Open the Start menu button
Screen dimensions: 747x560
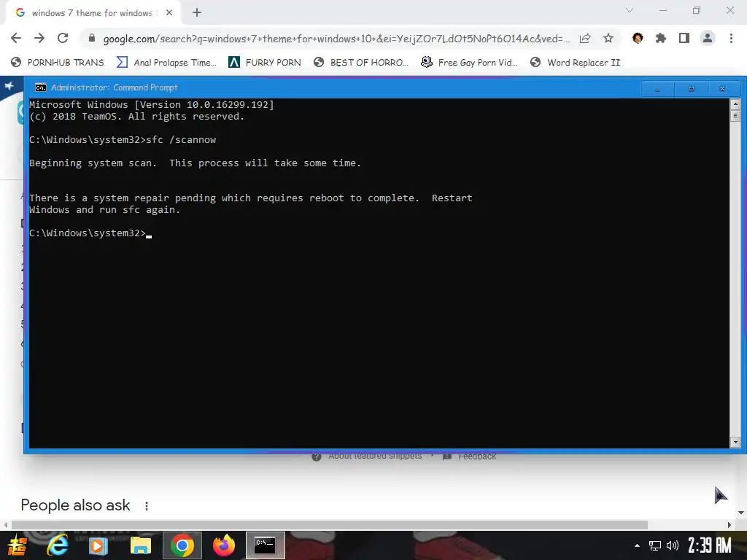point(18,545)
